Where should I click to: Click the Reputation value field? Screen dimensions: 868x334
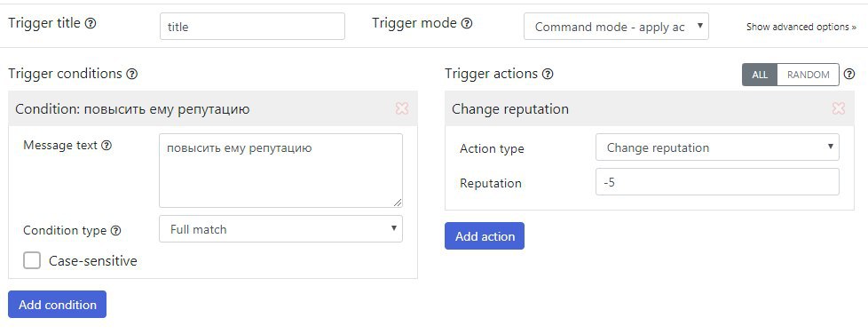[717, 182]
